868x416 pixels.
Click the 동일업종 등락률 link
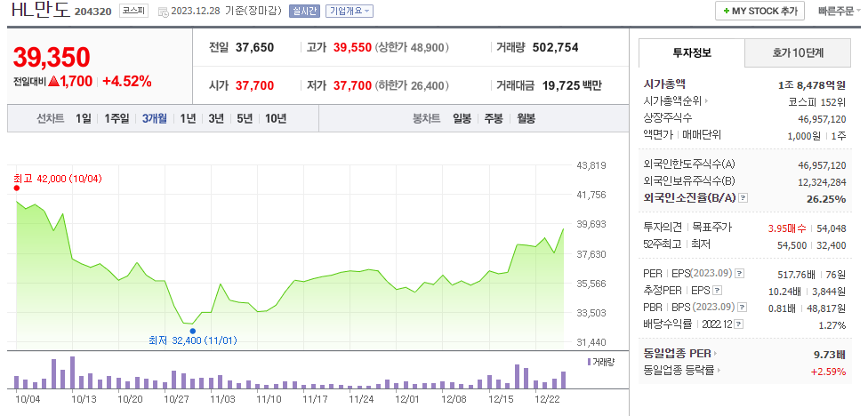[x=679, y=371]
